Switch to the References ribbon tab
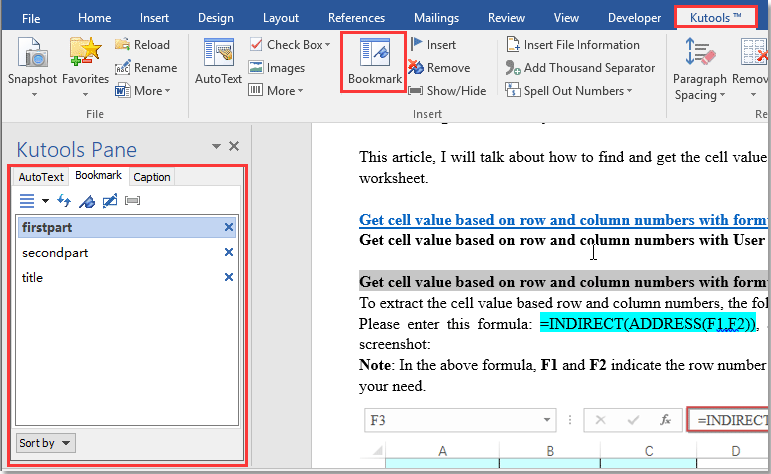The height and width of the screenshot is (474, 771). (x=356, y=18)
